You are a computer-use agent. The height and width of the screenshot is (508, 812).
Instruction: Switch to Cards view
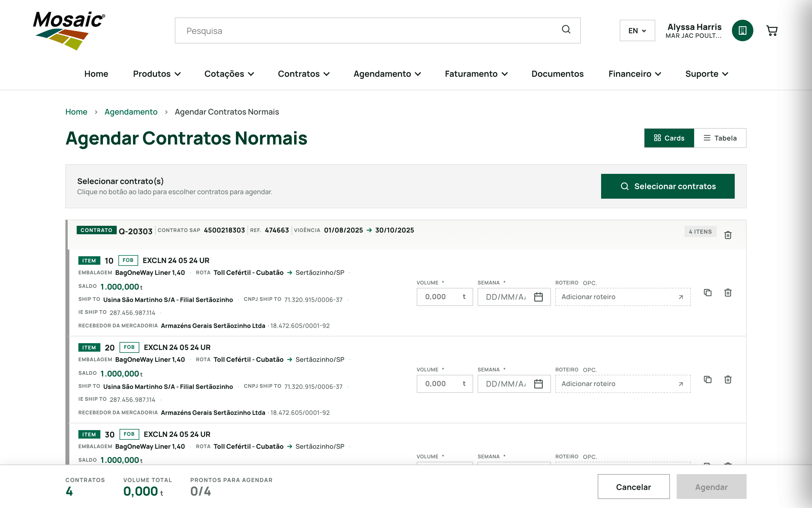pos(669,138)
